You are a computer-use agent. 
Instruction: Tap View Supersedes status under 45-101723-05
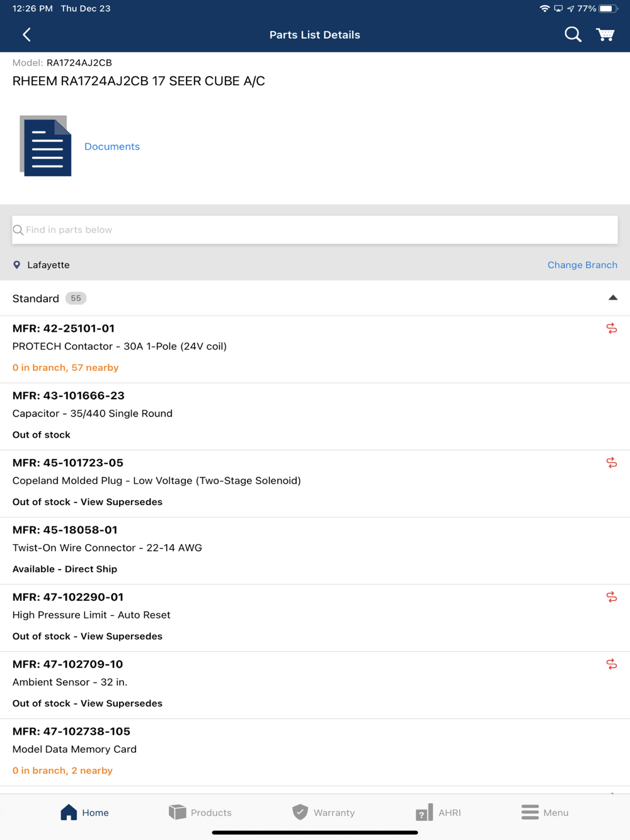pos(122,502)
